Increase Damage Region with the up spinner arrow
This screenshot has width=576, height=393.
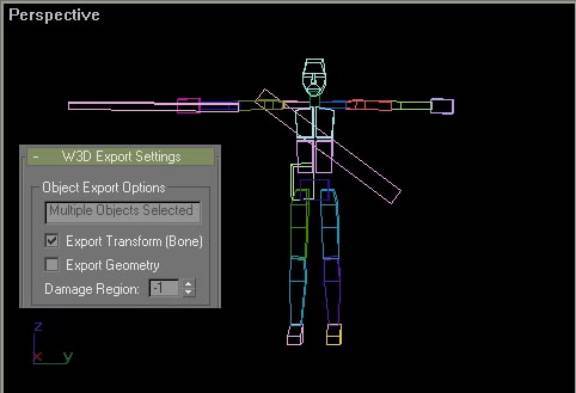click(x=188, y=284)
